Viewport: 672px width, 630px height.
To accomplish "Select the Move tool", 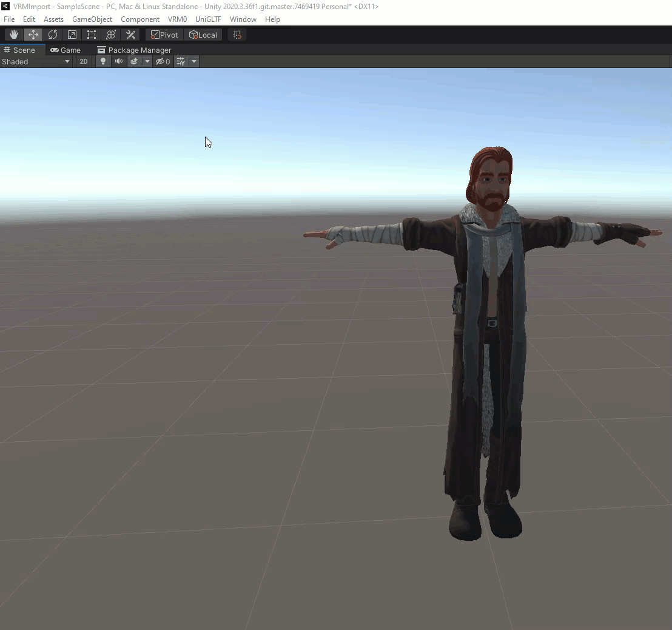I will [33, 35].
